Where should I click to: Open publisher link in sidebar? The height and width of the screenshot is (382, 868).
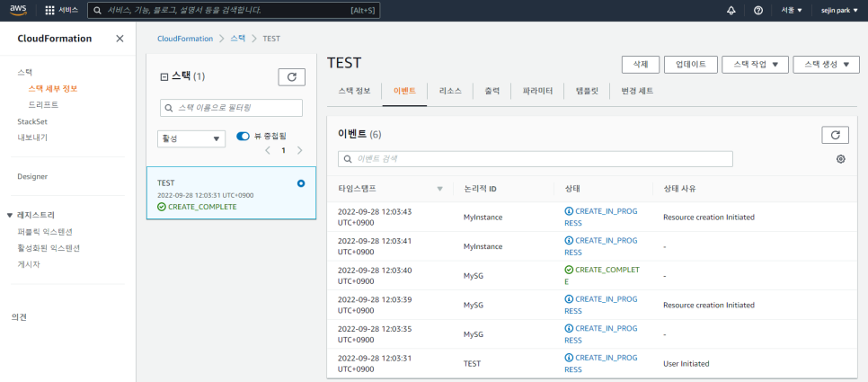click(x=28, y=264)
